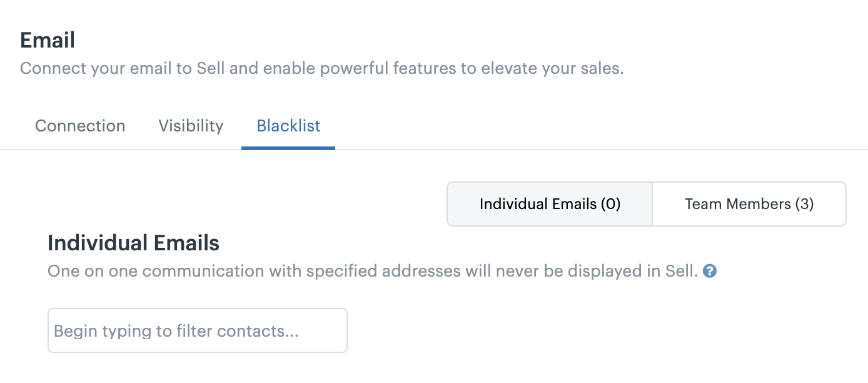Show the Individual Emails (0) list
This screenshot has width=868, height=383.
coord(550,204)
